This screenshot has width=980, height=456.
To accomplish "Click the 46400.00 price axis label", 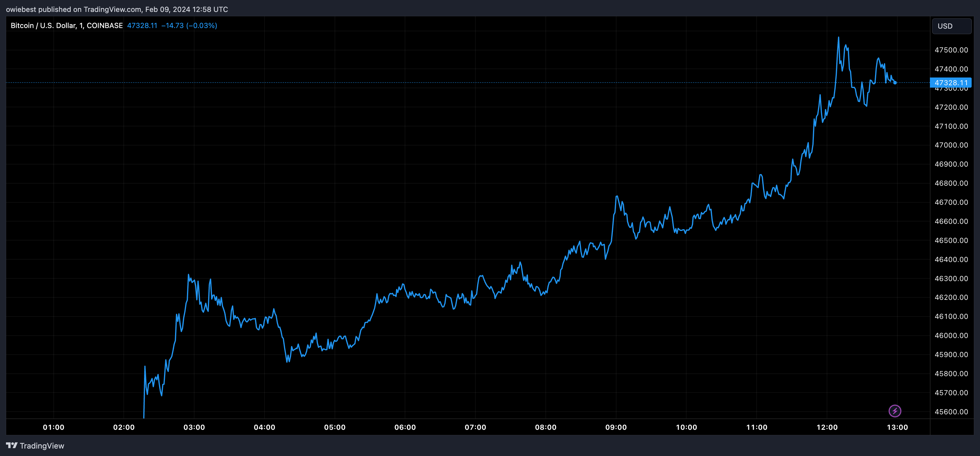I will 951,259.
